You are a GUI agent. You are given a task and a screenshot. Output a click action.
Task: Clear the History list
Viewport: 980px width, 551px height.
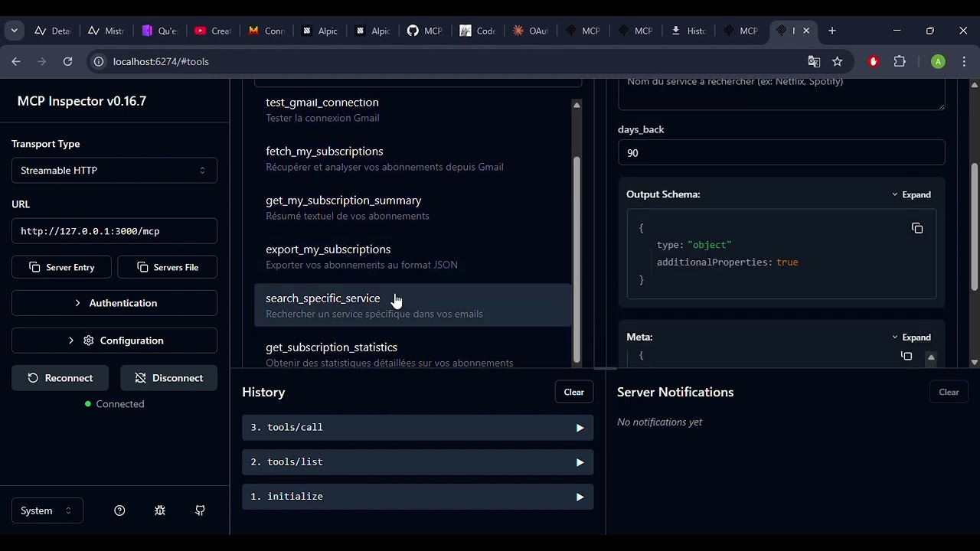pos(573,392)
